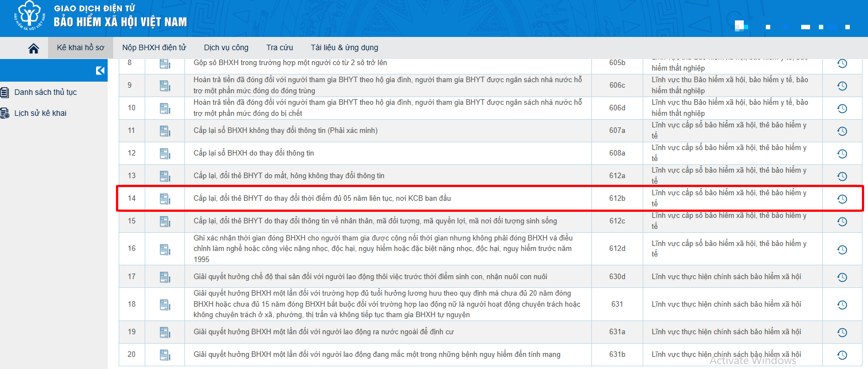
Task: Open the Kê khai hồ sơ menu
Action: click(81, 48)
